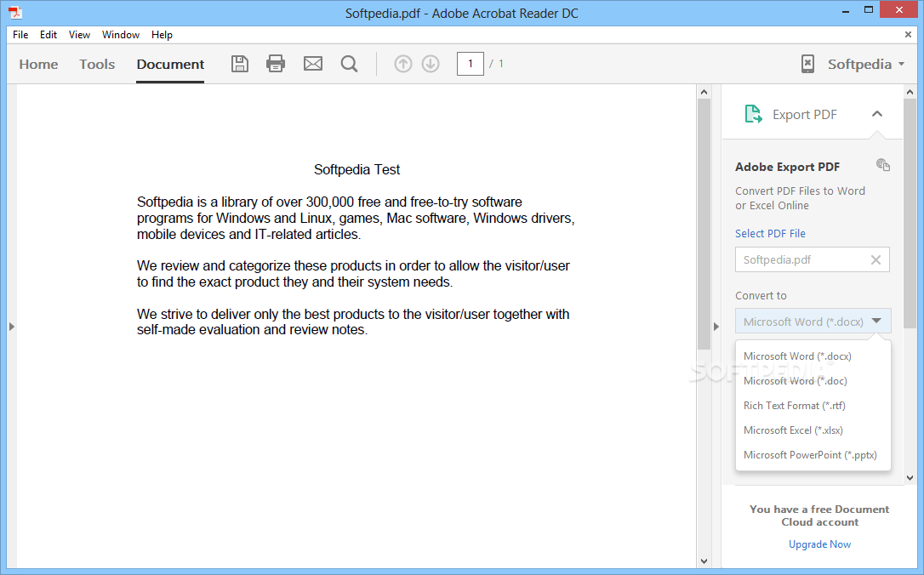
Task: Click right panel scrollbar down arrow
Action: coord(910,478)
